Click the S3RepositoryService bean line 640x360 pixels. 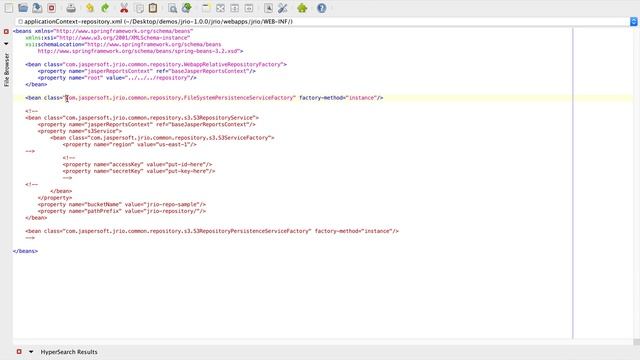click(x=142, y=118)
